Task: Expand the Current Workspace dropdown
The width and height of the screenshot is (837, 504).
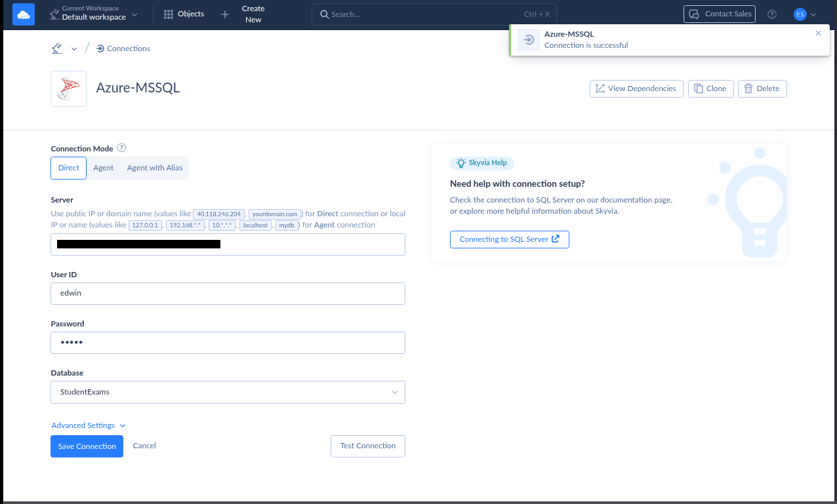Action: [x=94, y=14]
